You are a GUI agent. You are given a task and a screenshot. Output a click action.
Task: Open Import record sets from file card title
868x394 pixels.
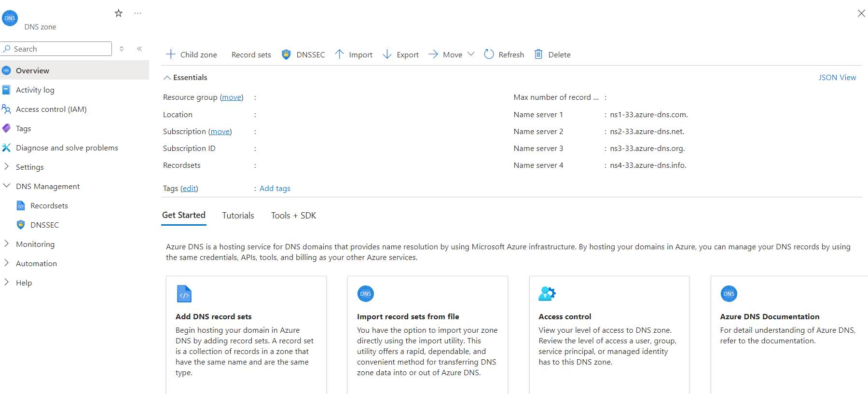408,316
